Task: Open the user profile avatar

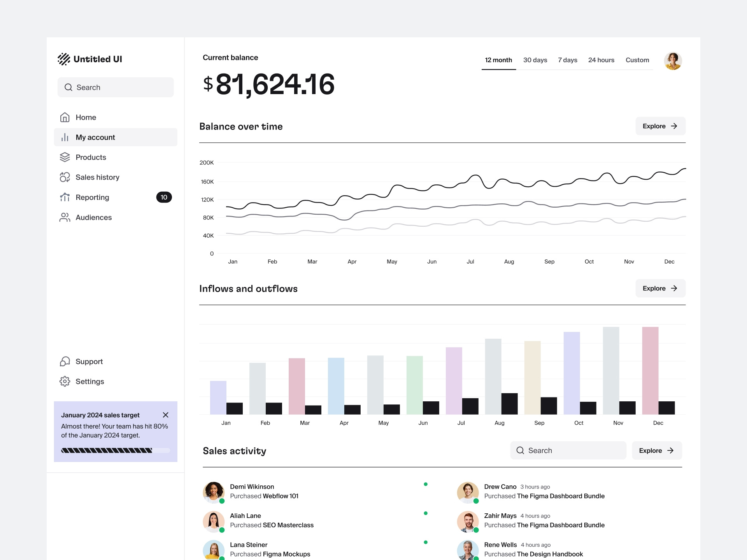Action: pyautogui.click(x=673, y=61)
